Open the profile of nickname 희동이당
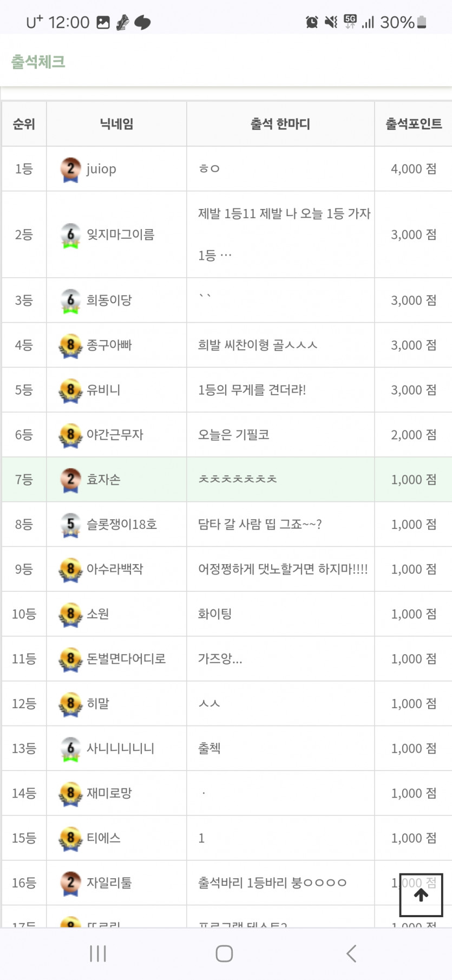 pyautogui.click(x=109, y=300)
